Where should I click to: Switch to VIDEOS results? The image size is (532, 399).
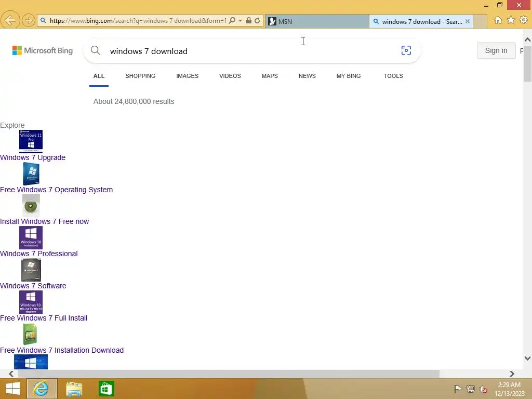tap(230, 76)
